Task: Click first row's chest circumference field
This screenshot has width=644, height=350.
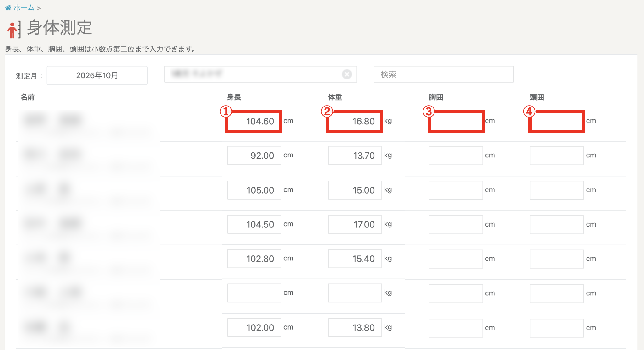Action: click(x=456, y=121)
